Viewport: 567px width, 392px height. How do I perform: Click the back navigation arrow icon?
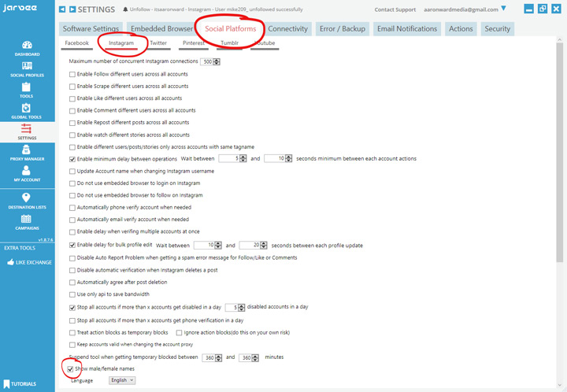62,9
